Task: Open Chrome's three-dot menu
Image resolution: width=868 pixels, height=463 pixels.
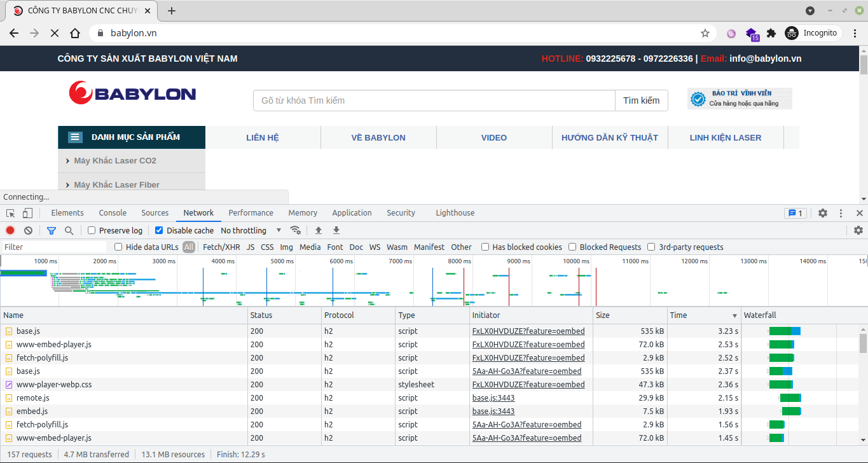Action: pos(855,33)
